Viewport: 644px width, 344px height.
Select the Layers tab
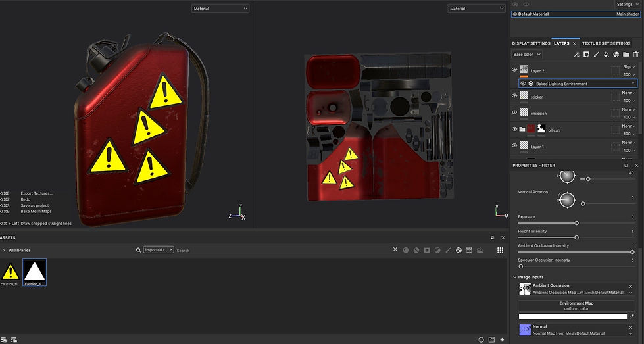coord(562,43)
